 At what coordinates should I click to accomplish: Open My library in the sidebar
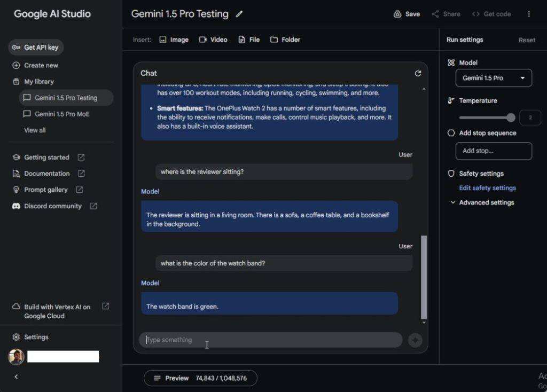click(x=38, y=82)
